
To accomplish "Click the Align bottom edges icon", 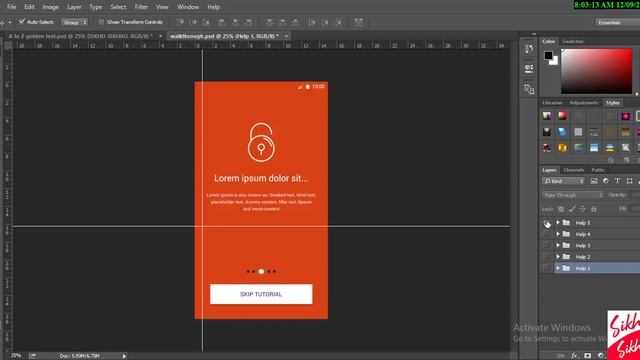I will point(206,22).
